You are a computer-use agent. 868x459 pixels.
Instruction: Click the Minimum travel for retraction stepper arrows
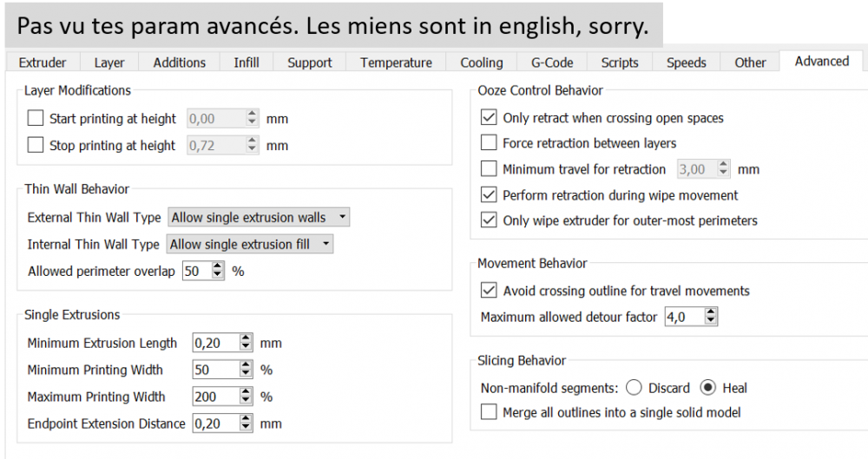tap(723, 169)
